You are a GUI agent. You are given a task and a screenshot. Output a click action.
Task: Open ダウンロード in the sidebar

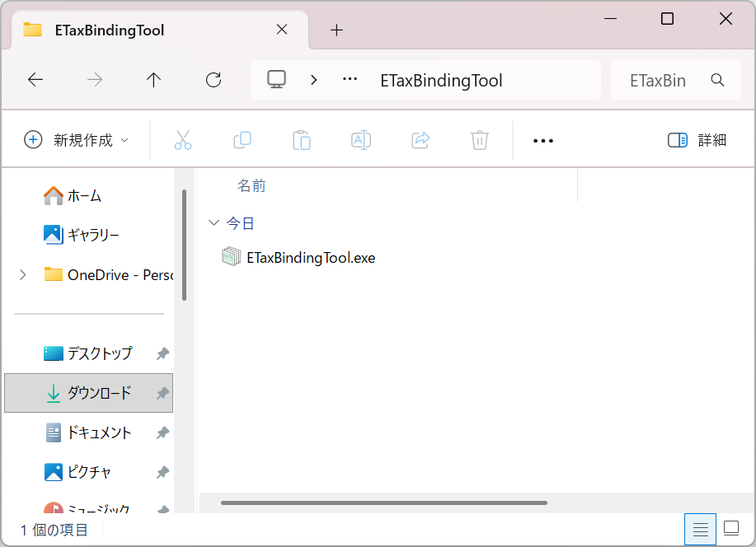tap(99, 393)
